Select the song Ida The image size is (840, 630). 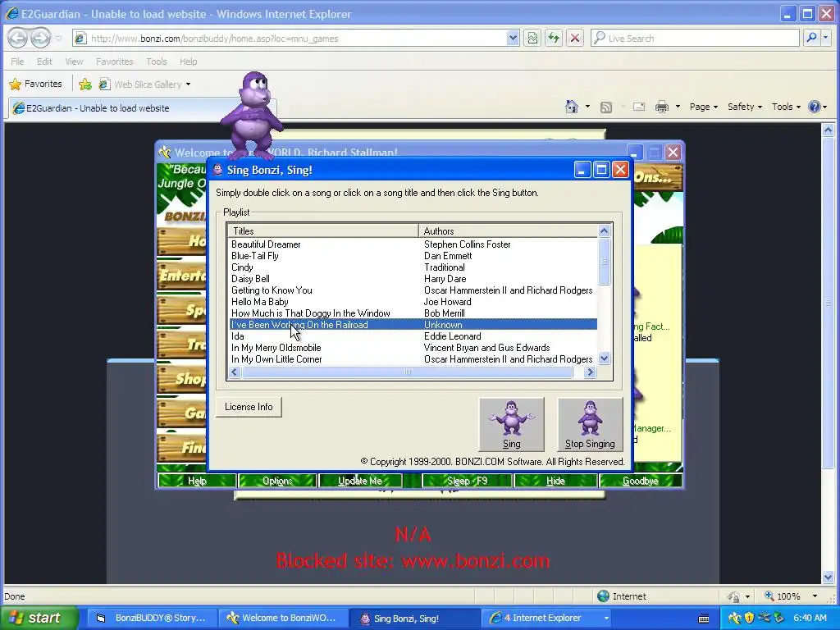pyautogui.click(x=413, y=336)
